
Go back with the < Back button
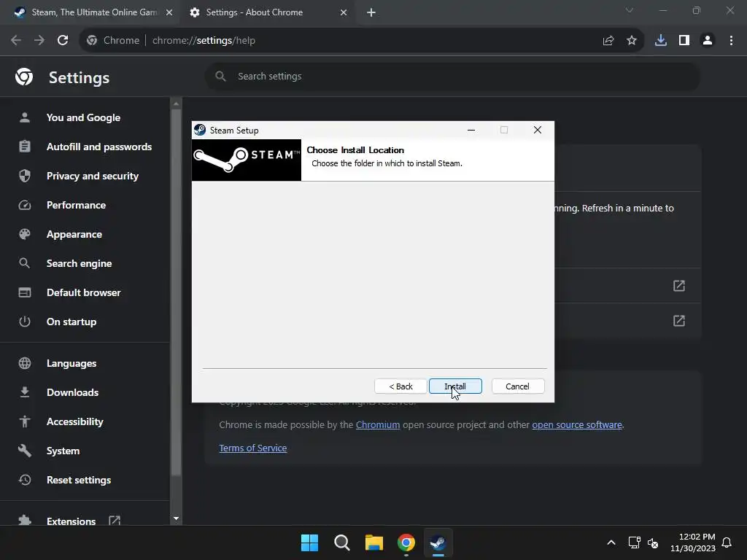400,386
